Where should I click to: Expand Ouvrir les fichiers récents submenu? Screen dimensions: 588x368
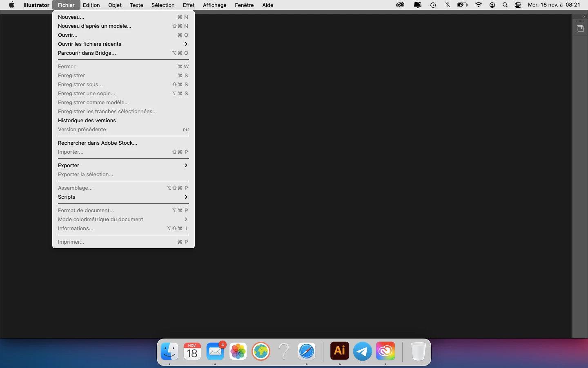pos(123,44)
